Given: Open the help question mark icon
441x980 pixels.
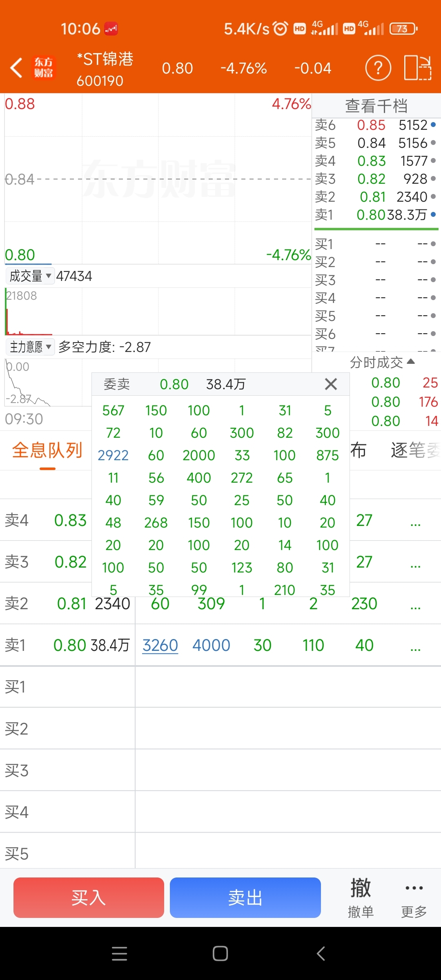Looking at the screenshot, I should point(378,68).
